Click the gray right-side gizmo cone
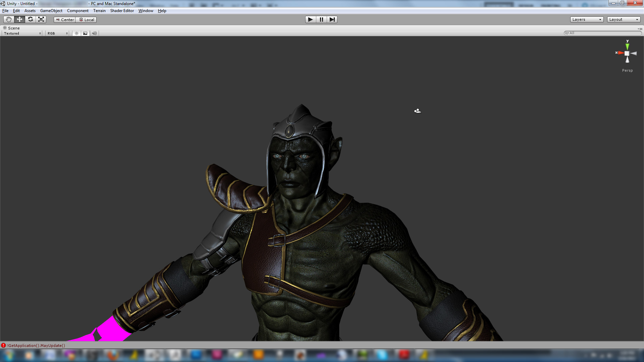This screenshot has height=362, width=644. pyautogui.click(x=633, y=53)
